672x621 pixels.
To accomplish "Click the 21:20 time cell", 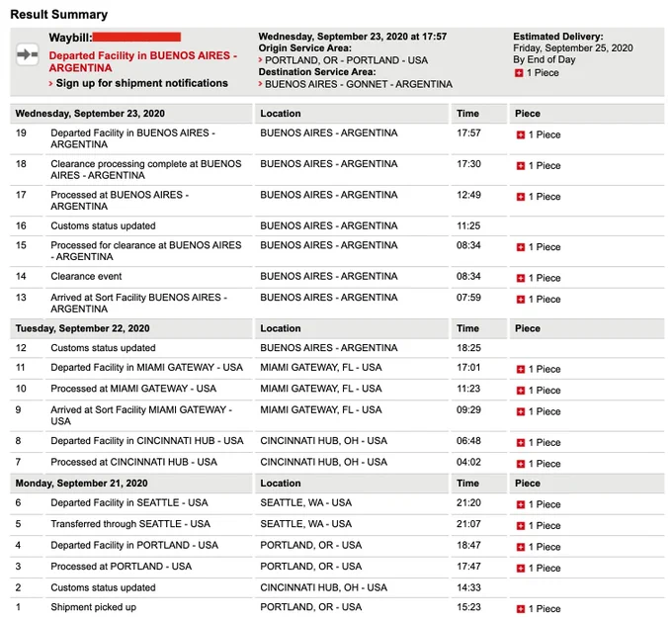I will 468,503.
